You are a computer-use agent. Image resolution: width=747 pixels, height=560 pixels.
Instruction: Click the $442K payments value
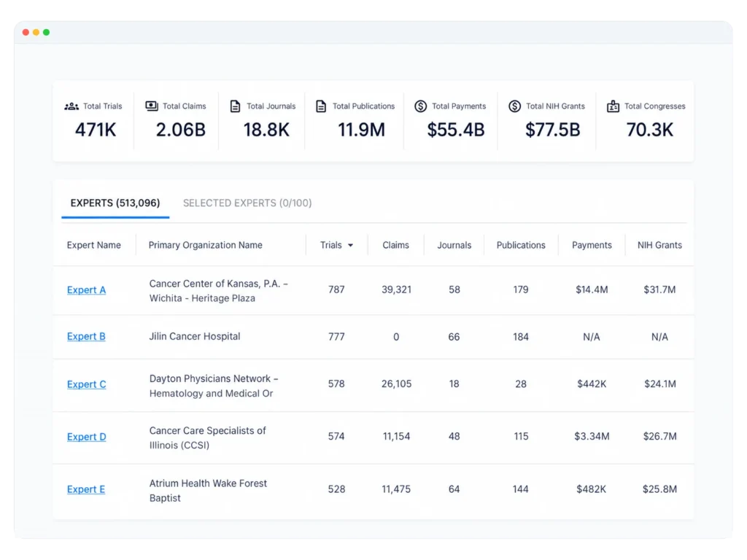[592, 384]
